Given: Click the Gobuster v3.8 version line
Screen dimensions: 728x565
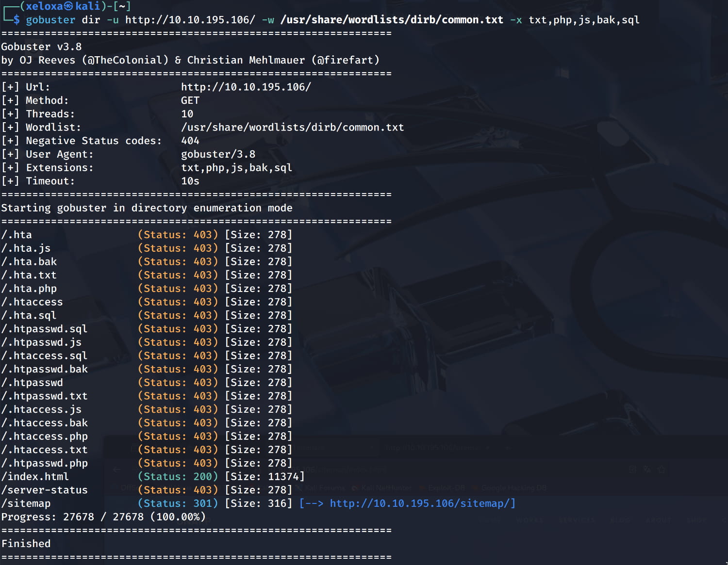Looking at the screenshot, I should pyautogui.click(x=41, y=47).
